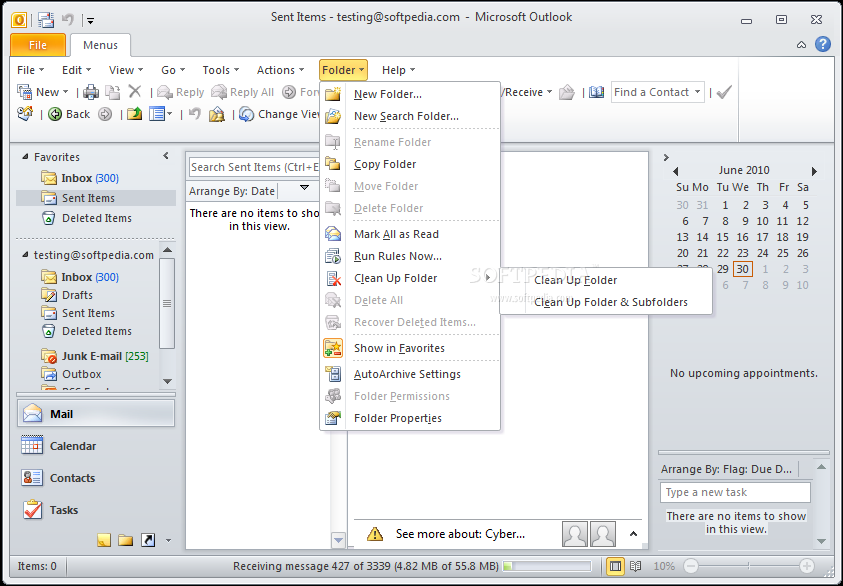
Task: Open the Help menu
Action: pos(398,70)
